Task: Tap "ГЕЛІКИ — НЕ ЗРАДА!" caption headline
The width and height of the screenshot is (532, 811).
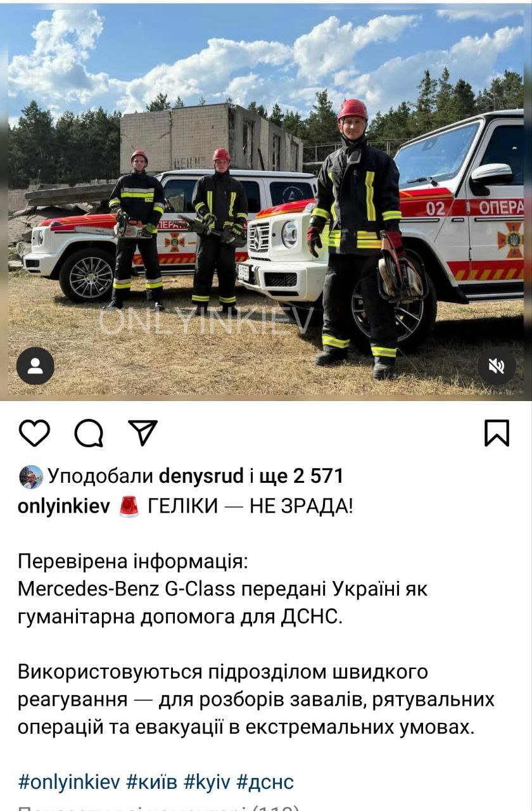Action: (250, 506)
